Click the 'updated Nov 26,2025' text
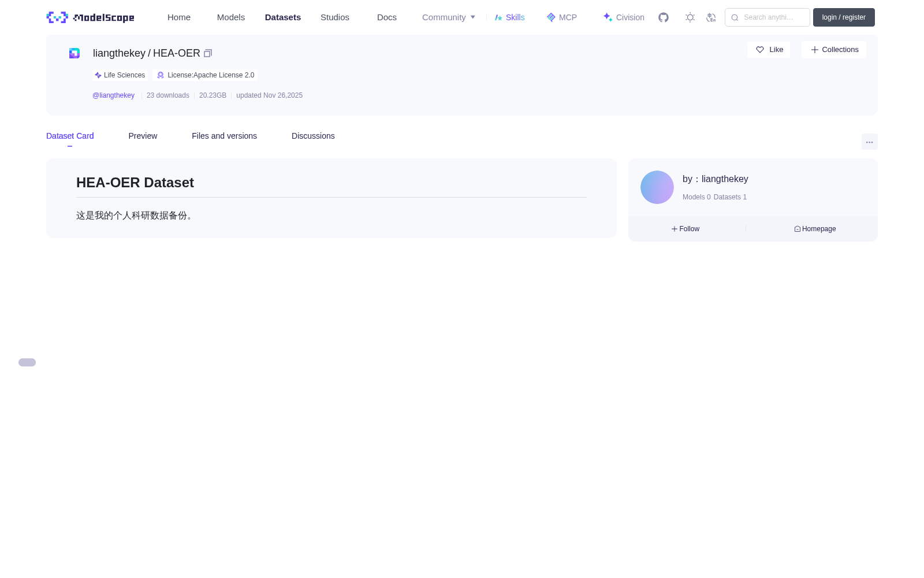 point(269,95)
